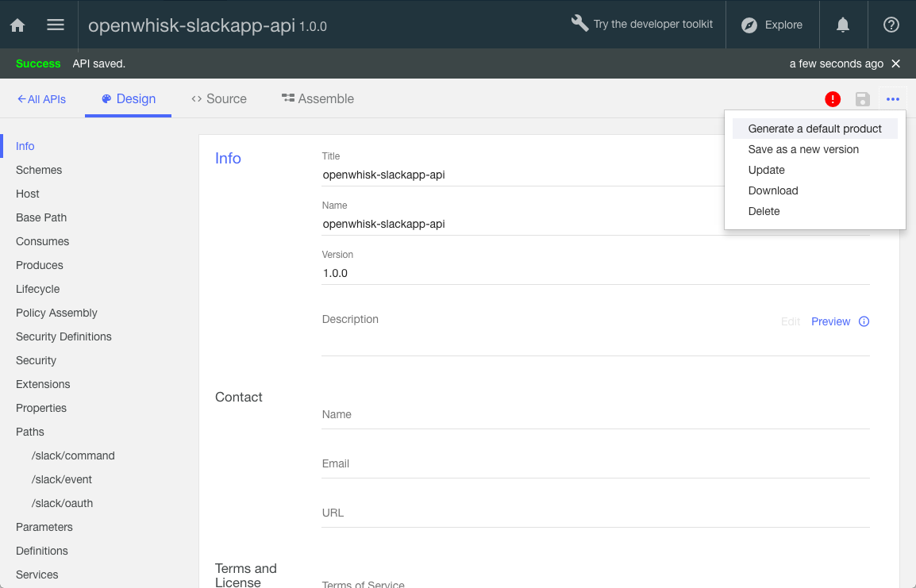Go back to All APIs
Screen dimensions: 916x588
41,99
